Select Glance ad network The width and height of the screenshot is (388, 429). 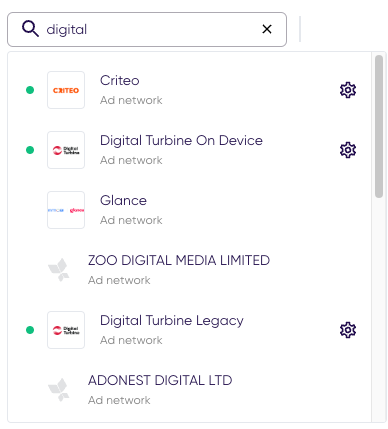click(x=189, y=210)
